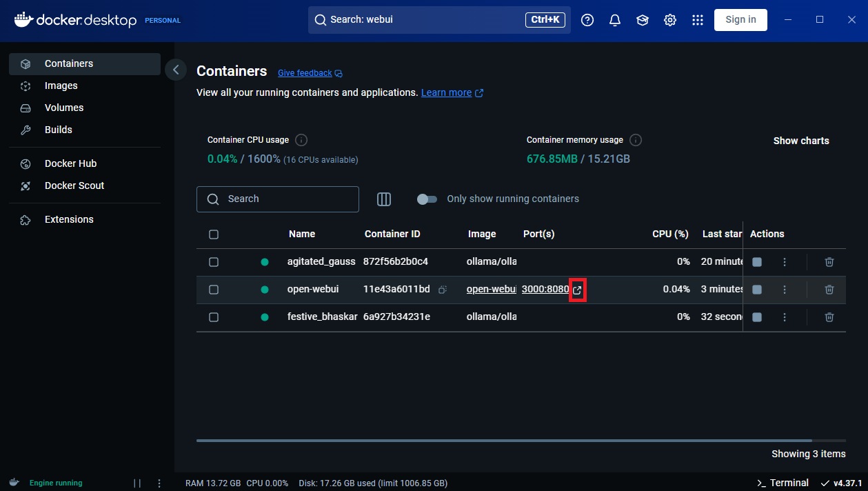Viewport: 868px width, 491px height.
Task: Stop the festive_bhaskar container
Action: coord(757,317)
